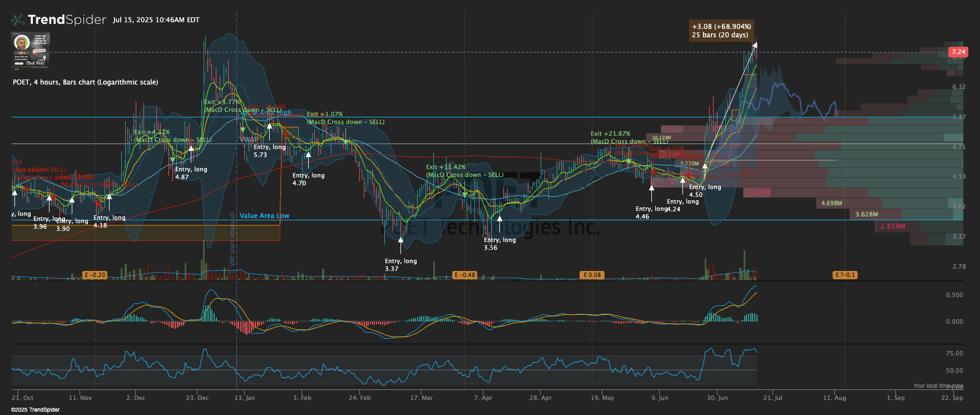Select the E -0.48 earnings marker

[465, 275]
